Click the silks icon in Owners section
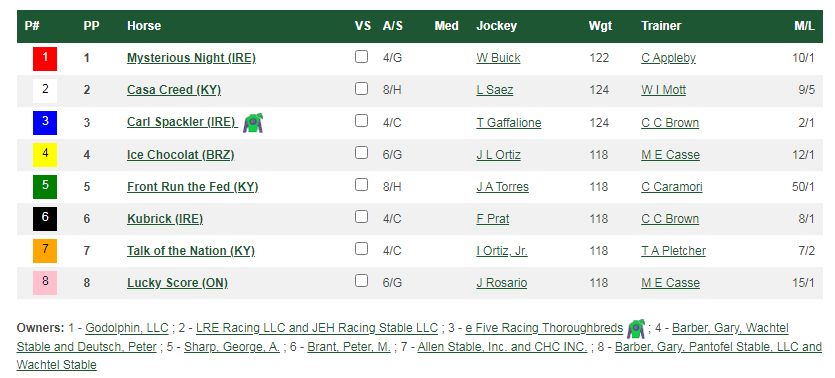835x378 pixels. pos(636,328)
